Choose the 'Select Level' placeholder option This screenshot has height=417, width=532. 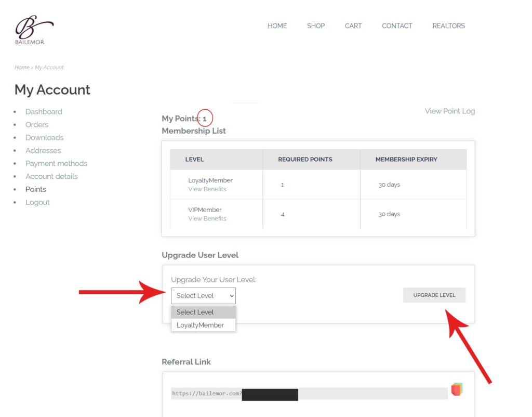pyautogui.click(x=203, y=312)
